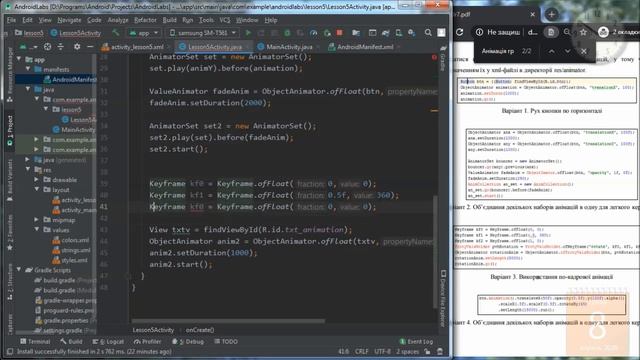Open the File menu

(11, 20)
